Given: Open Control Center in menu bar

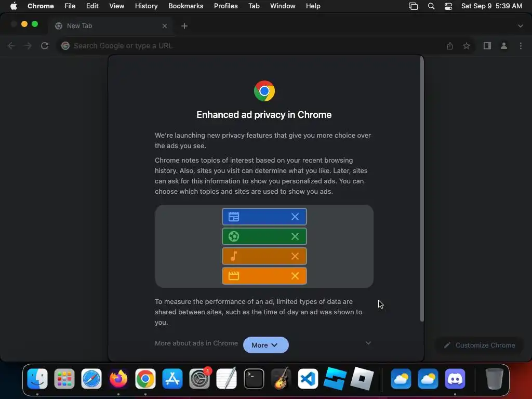Looking at the screenshot, I should click(448, 6).
